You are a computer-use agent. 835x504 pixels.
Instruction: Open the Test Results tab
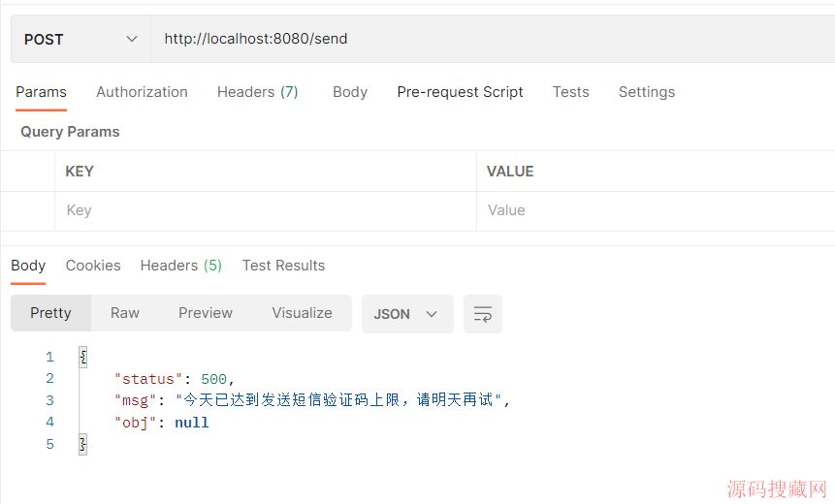click(x=283, y=266)
